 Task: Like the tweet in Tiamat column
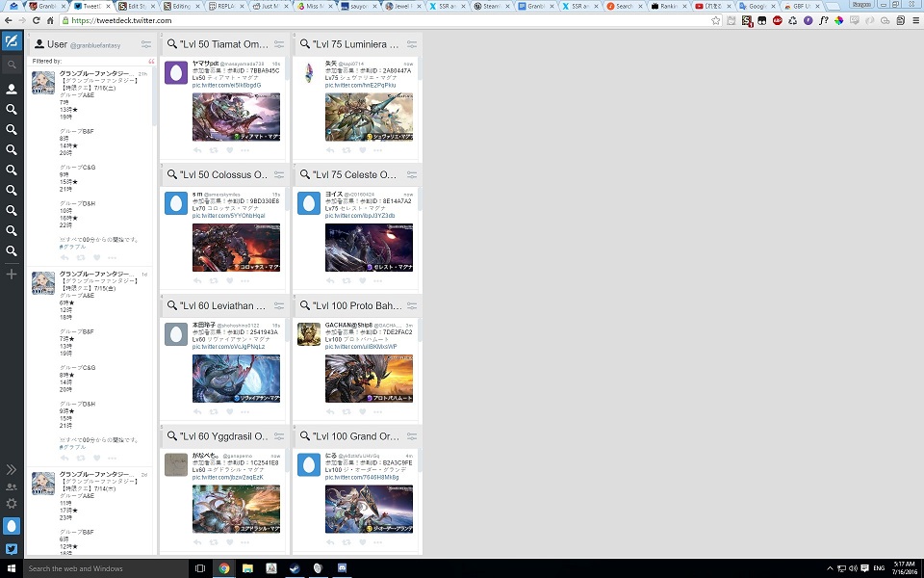coord(230,150)
